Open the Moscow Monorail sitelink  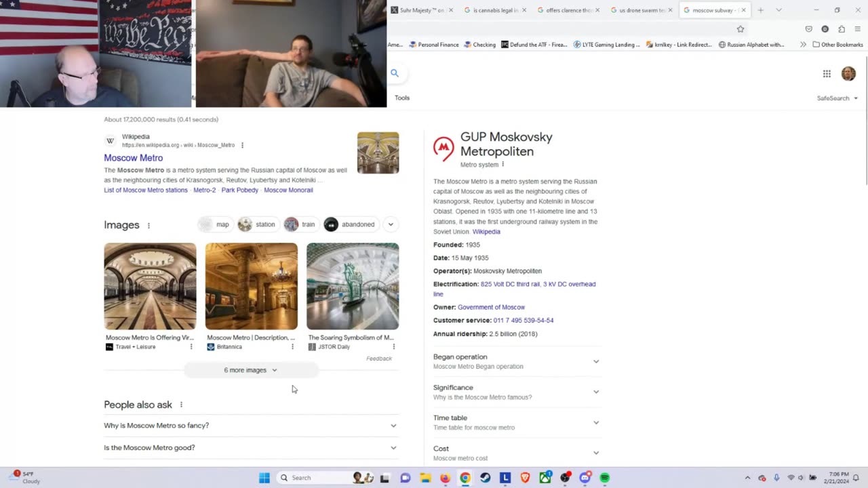pyautogui.click(x=288, y=190)
